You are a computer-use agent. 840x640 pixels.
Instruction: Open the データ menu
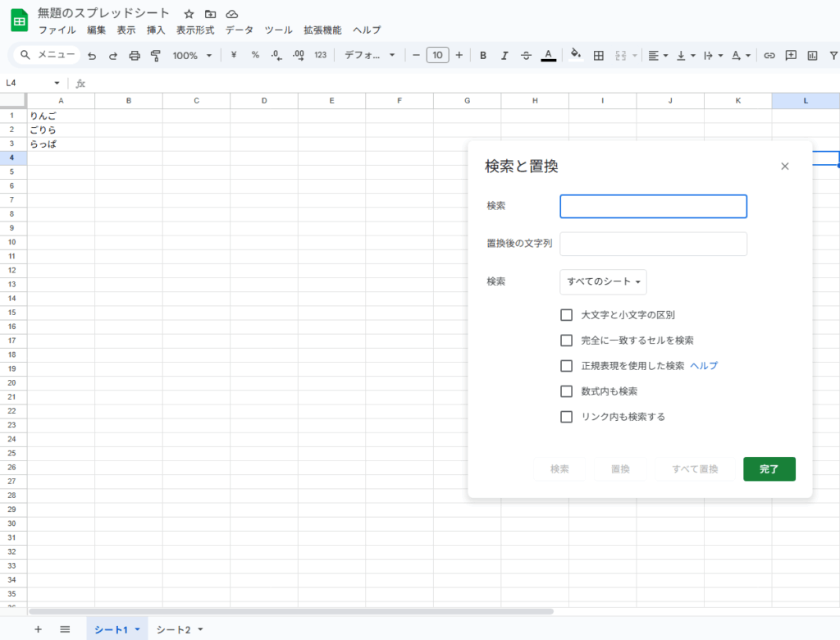point(240,30)
